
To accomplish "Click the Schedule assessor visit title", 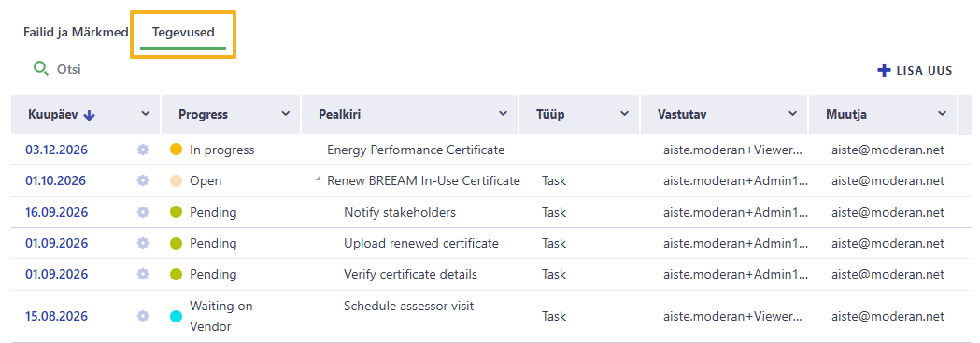I will [409, 307].
